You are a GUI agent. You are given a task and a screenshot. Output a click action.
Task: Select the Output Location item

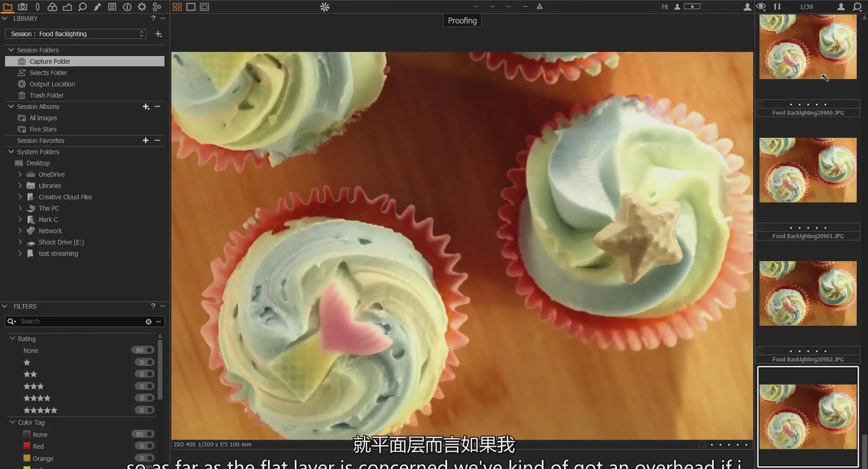point(85,84)
